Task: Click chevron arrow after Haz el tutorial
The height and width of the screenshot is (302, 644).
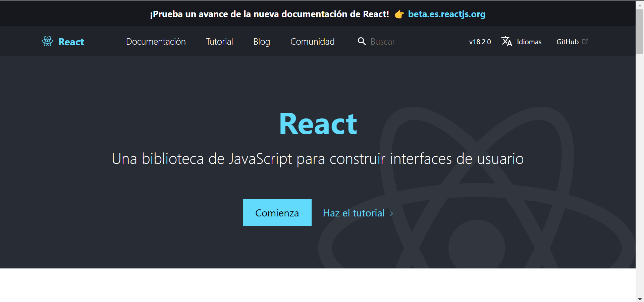Action: coord(391,213)
